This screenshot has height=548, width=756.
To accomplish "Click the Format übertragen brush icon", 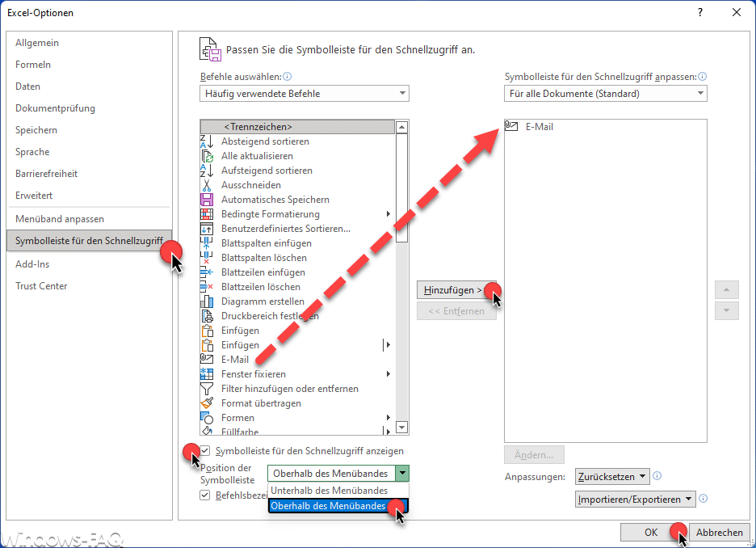I will (x=206, y=403).
